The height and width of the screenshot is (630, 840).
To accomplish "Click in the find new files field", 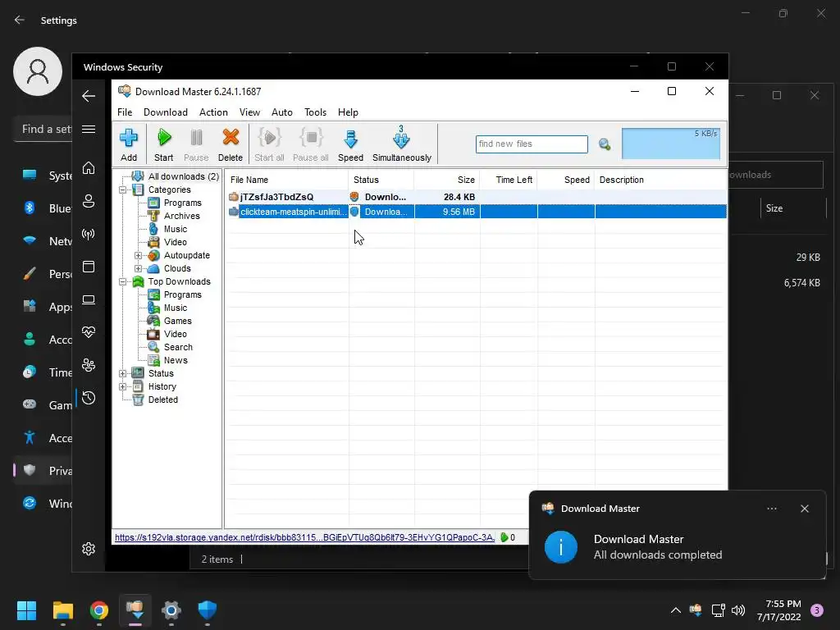I will [x=532, y=144].
